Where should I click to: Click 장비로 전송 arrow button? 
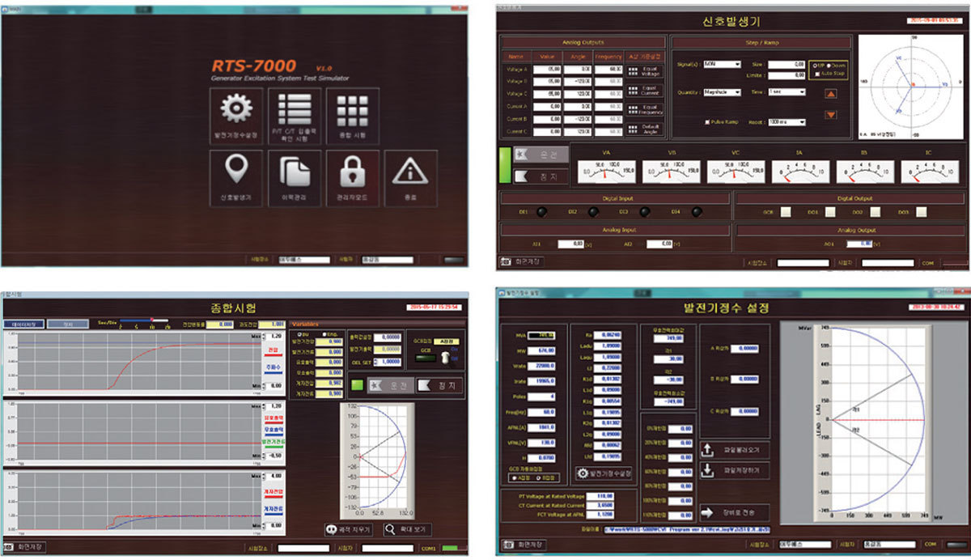(734, 511)
